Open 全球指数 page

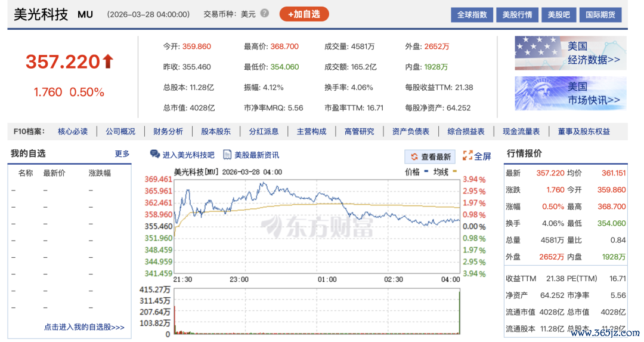[x=472, y=15]
